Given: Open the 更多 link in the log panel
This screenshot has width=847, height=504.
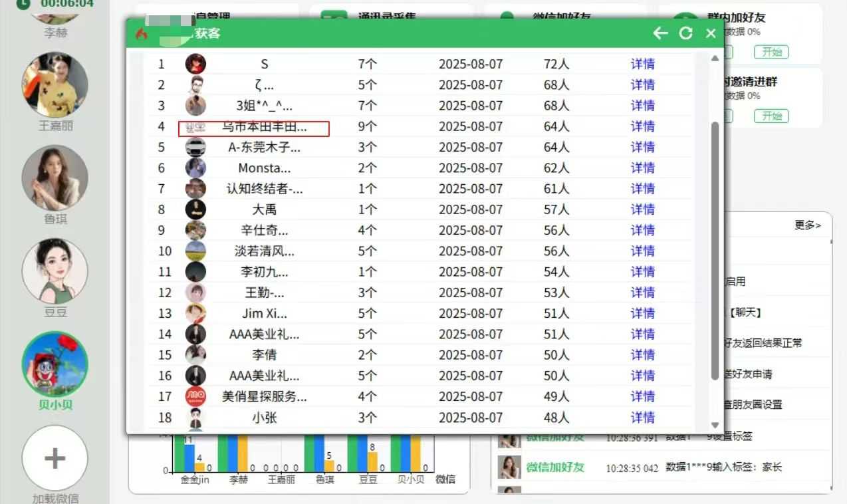Looking at the screenshot, I should (x=807, y=225).
